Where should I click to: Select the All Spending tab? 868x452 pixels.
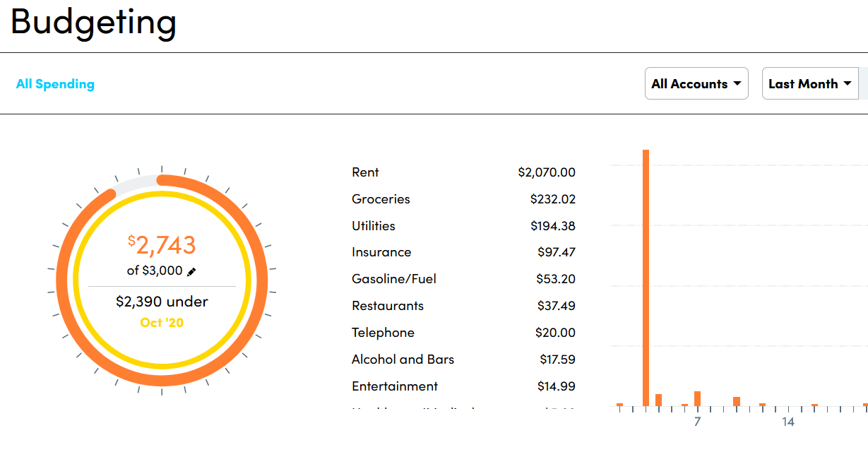click(x=55, y=84)
